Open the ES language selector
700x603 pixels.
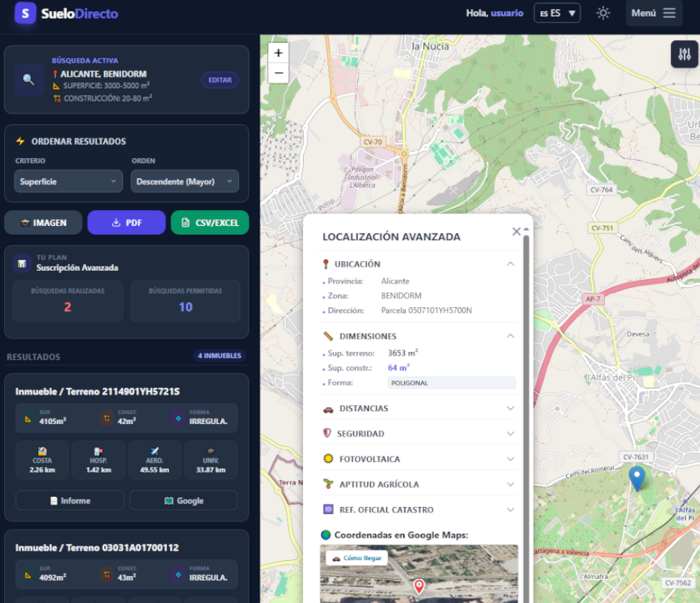pos(556,13)
